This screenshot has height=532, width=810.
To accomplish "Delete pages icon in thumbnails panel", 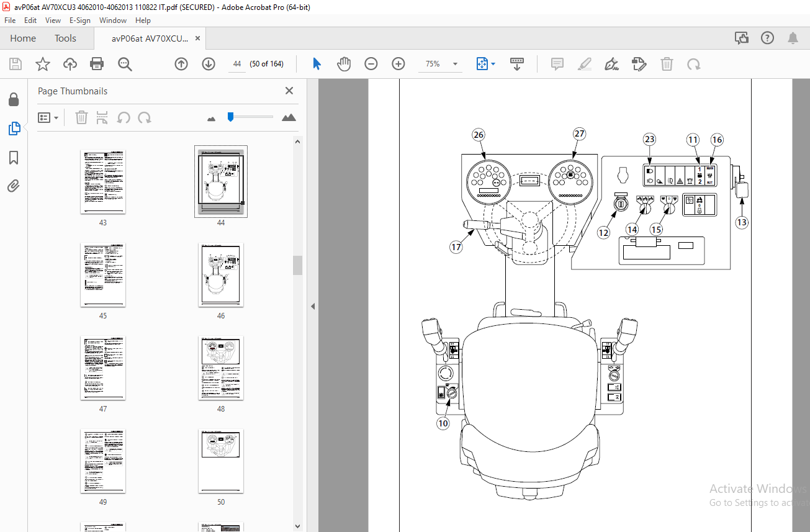I will pyautogui.click(x=81, y=117).
